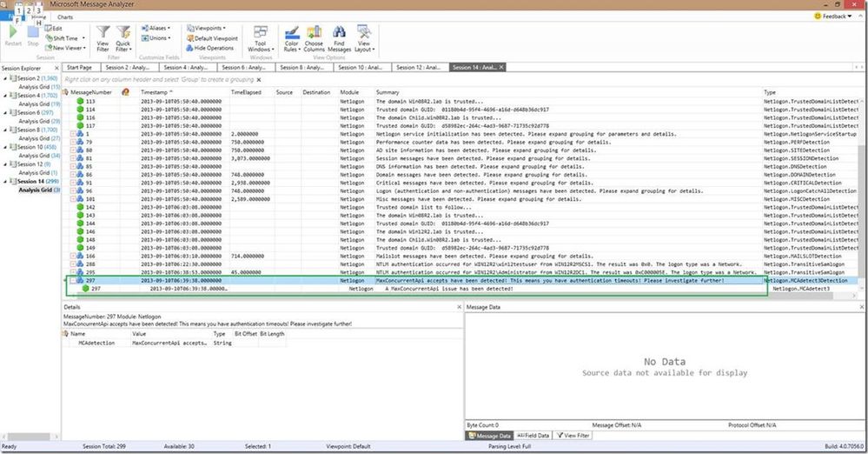Open the Charts ribbon tab
Screen dimensions: 868x454
click(x=65, y=17)
